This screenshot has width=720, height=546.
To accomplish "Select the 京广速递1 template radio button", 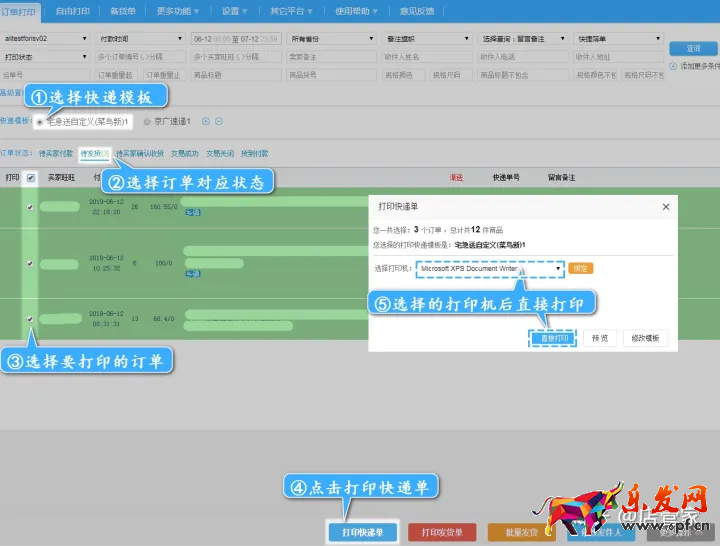I will pos(148,122).
